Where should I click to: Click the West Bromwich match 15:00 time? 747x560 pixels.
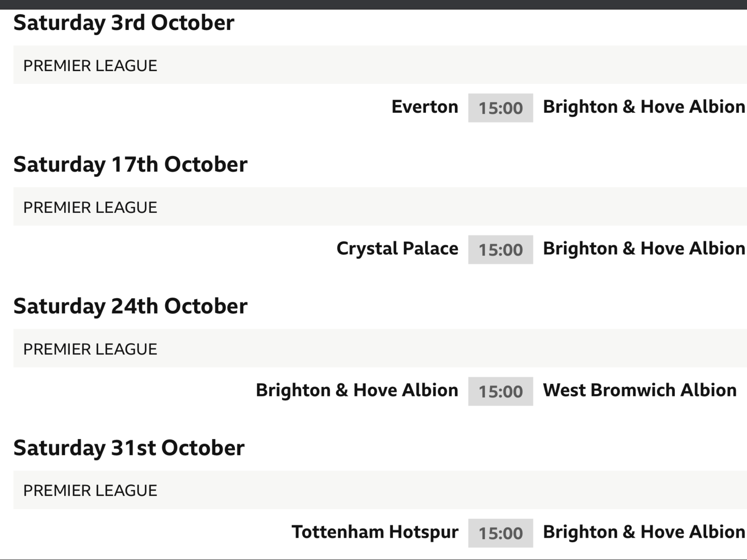pyautogui.click(x=500, y=392)
